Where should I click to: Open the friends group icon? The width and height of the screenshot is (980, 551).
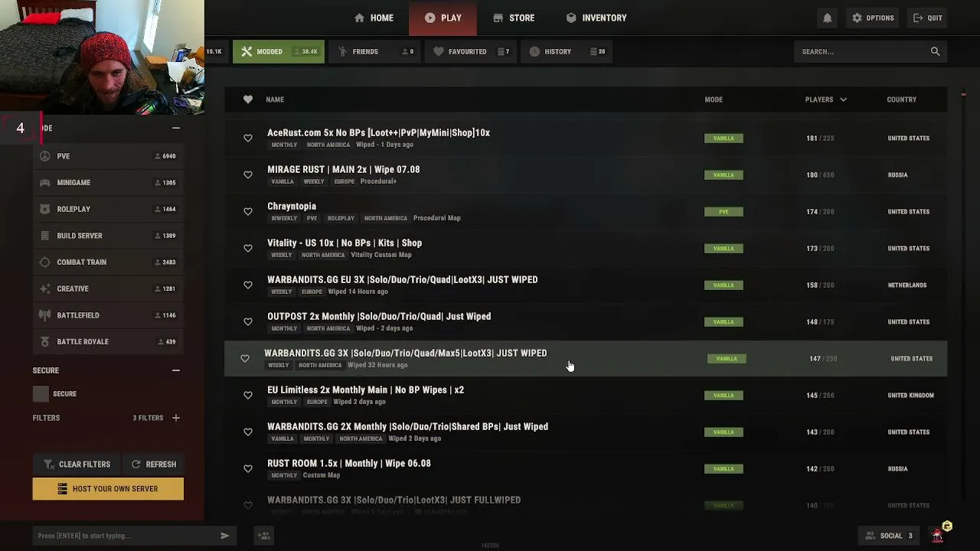pos(264,536)
